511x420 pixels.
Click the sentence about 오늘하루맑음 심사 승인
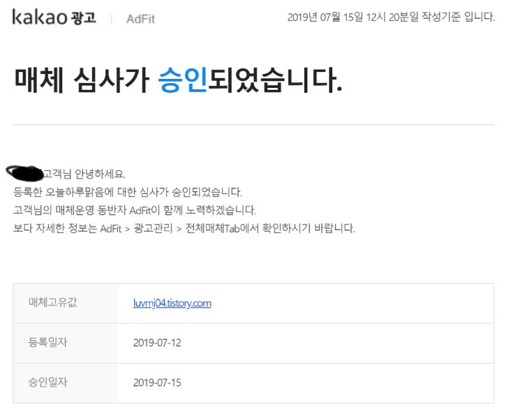click(x=128, y=192)
